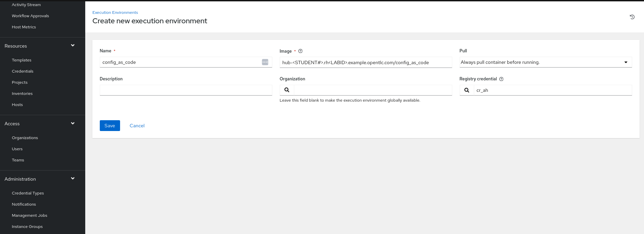644x234 pixels.
Task: Navigate to Projects
Action: tap(20, 82)
